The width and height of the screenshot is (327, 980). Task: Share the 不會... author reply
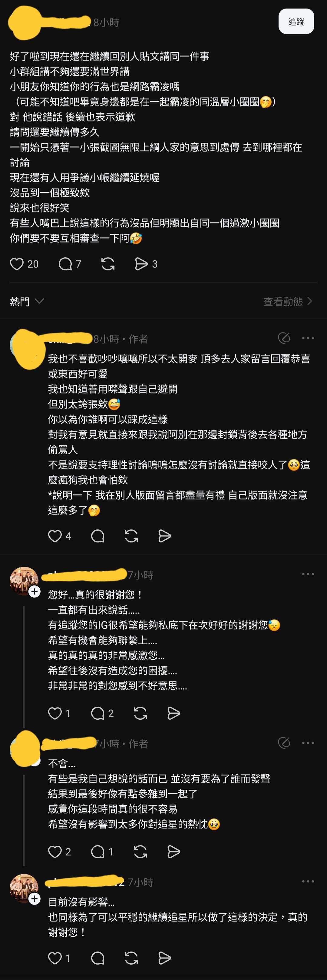174,852
